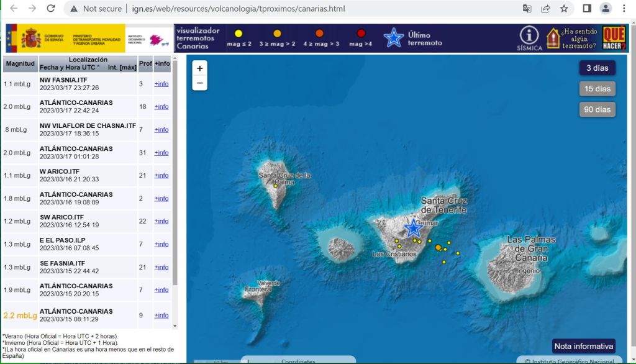
Task: Show earthquakes for '90 días'
Action: point(597,109)
